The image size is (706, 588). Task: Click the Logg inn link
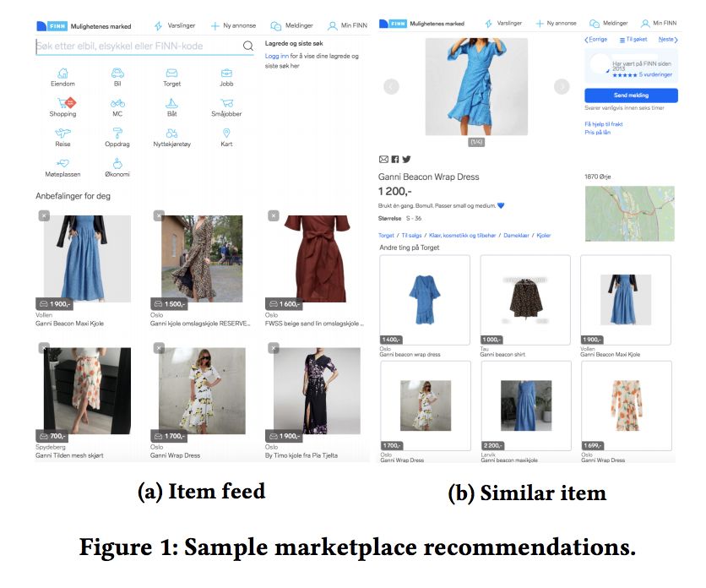point(276,56)
